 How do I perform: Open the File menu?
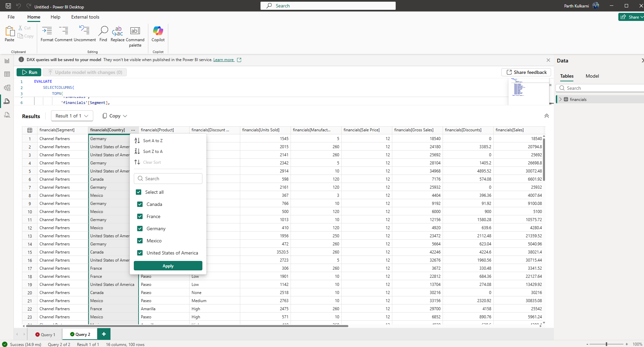(11, 17)
